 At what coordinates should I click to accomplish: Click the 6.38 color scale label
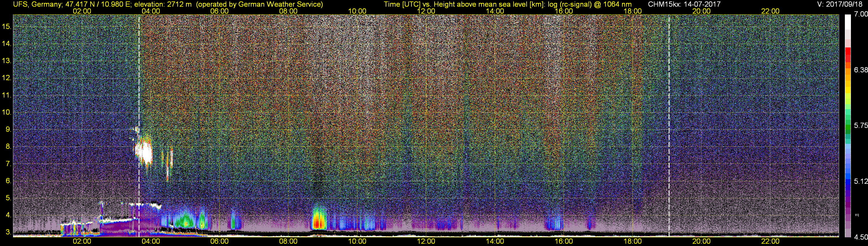[860, 70]
